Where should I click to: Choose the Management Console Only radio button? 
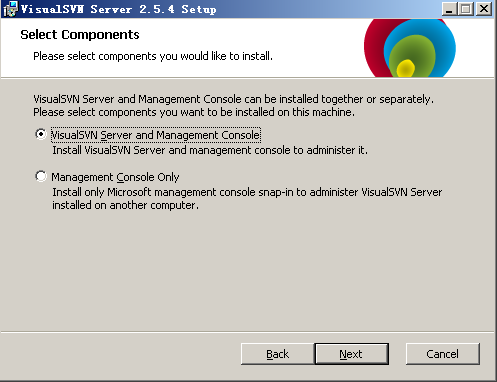tap(41, 176)
